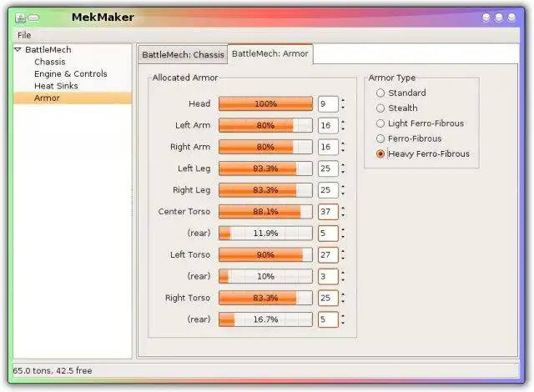Select the BattleMech tree root
The height and width of the screenshot is (392, 534).
[48, 50]
